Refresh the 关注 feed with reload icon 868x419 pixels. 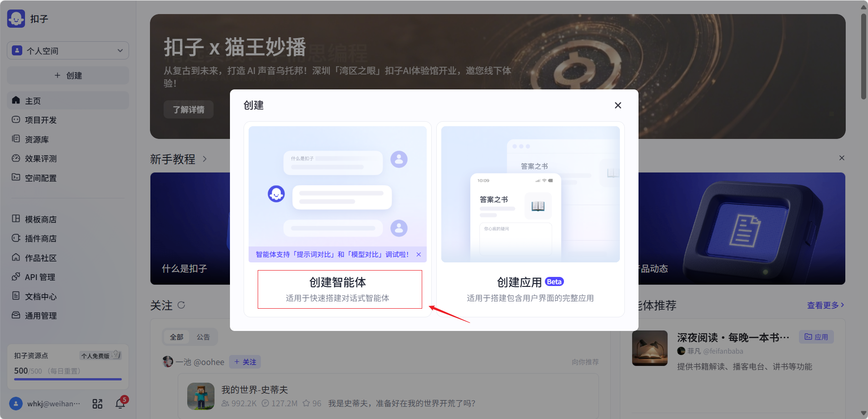tap(181, 305)
